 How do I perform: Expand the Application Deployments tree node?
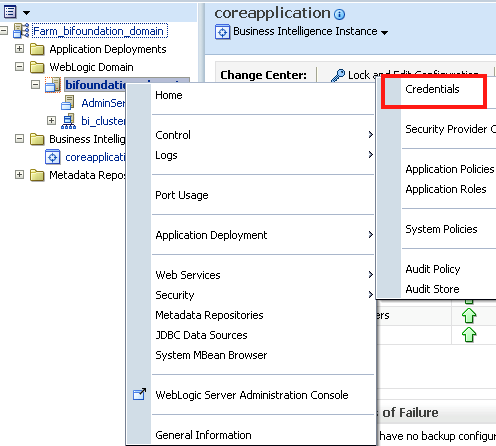[x=19, y=49]
